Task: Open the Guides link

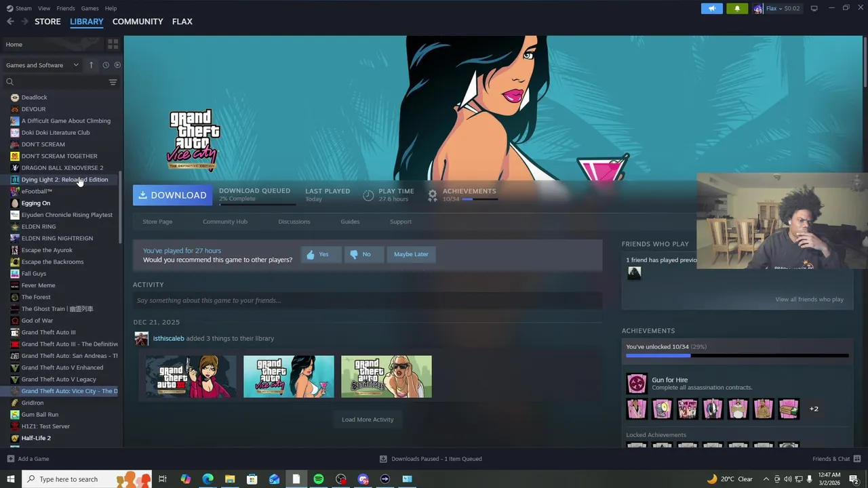Action: [350, 222]
